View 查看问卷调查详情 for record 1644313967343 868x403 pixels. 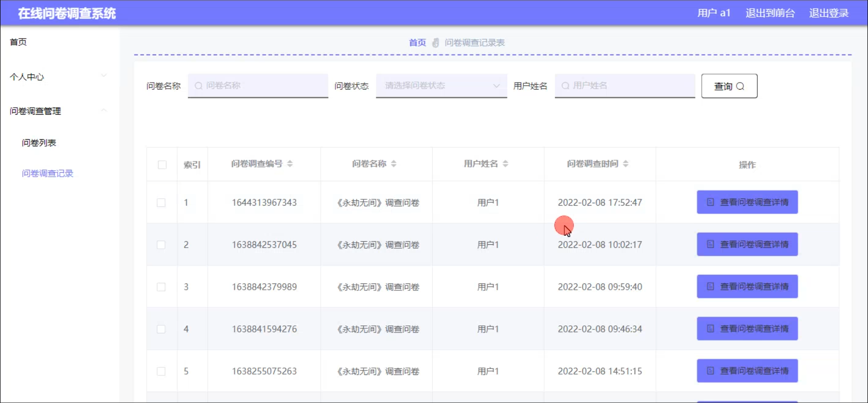[x=747, y=202]
